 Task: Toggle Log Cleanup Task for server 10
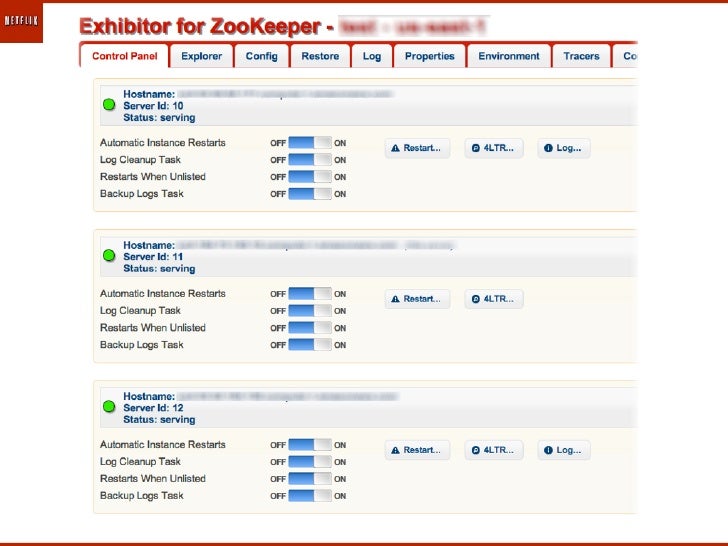click(x=310, y=160)
